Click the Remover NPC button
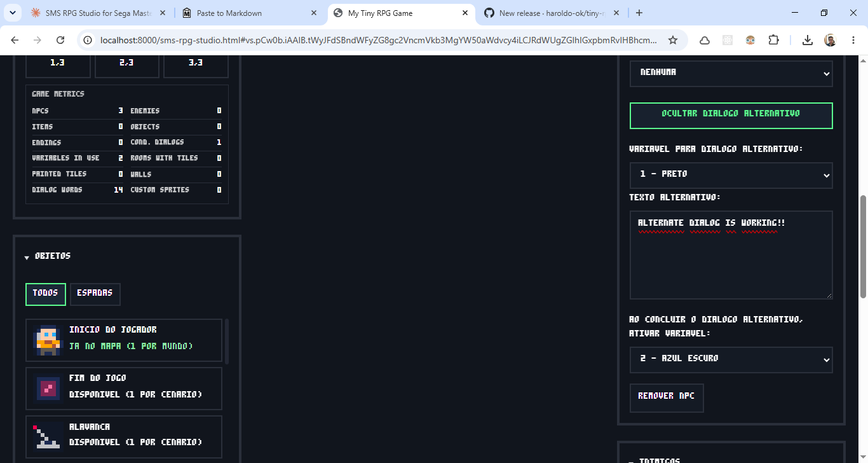The height and width of the screenshot is (463, 868). click(667, 397)
